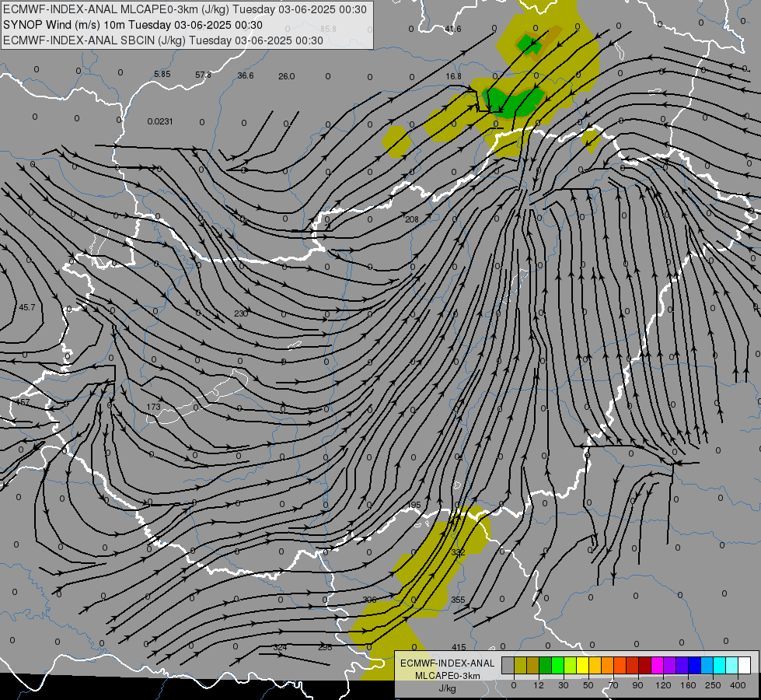Click the SBCIN title line
The width and height of the screenshot is (761, 700).
coord(163,40)
